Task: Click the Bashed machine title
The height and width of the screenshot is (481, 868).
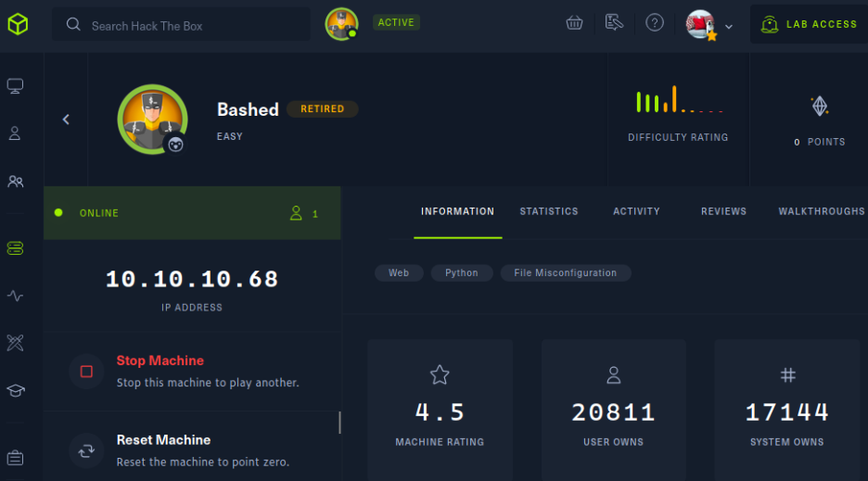Action: coord(248,109)
